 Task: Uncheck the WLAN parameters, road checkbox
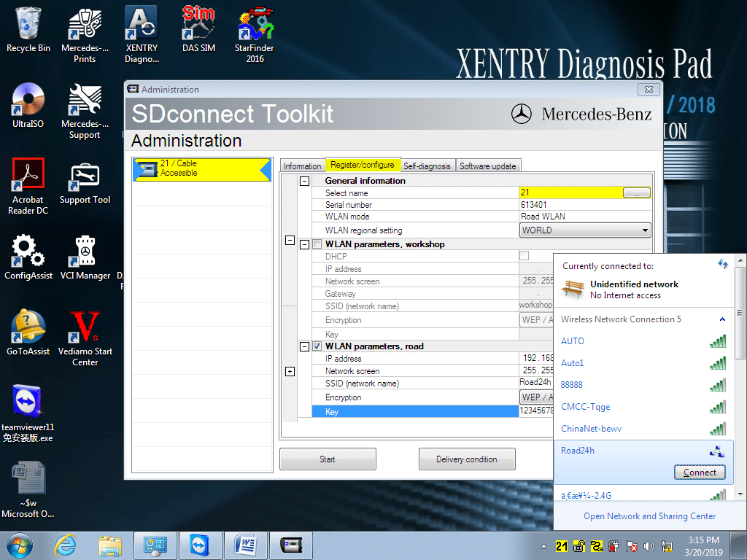(x=317, y=346)
